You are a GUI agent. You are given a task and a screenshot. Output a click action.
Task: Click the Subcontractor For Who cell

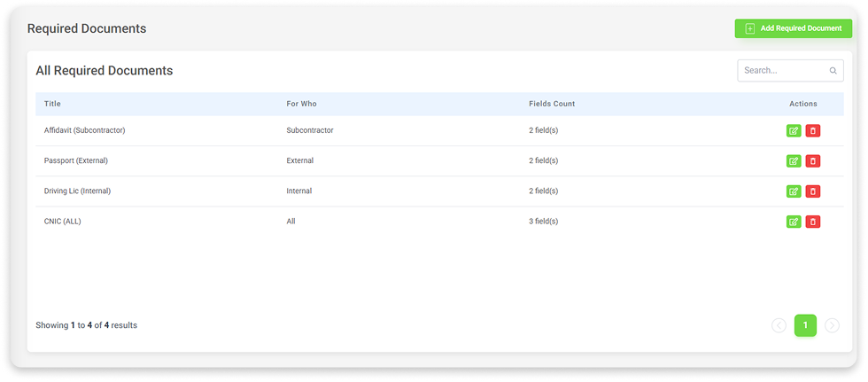pyautogui.click(x=310, y=130)
